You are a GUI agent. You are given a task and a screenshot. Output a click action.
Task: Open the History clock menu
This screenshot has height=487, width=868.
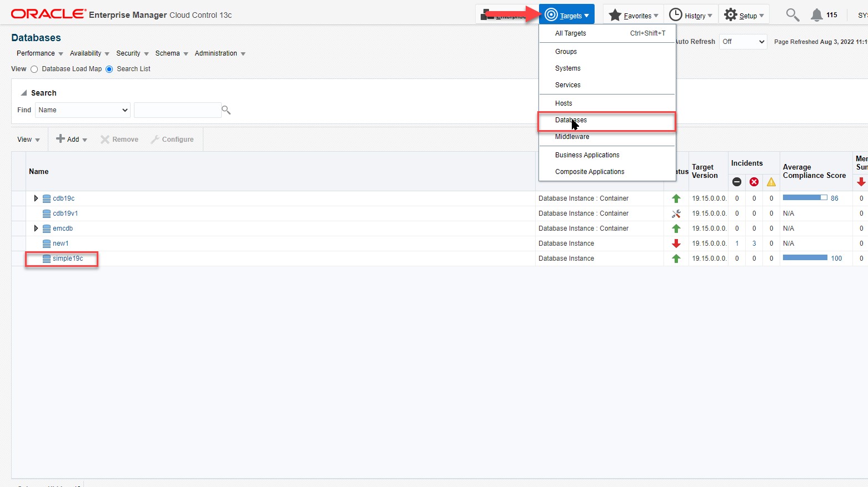coord(691,15)
